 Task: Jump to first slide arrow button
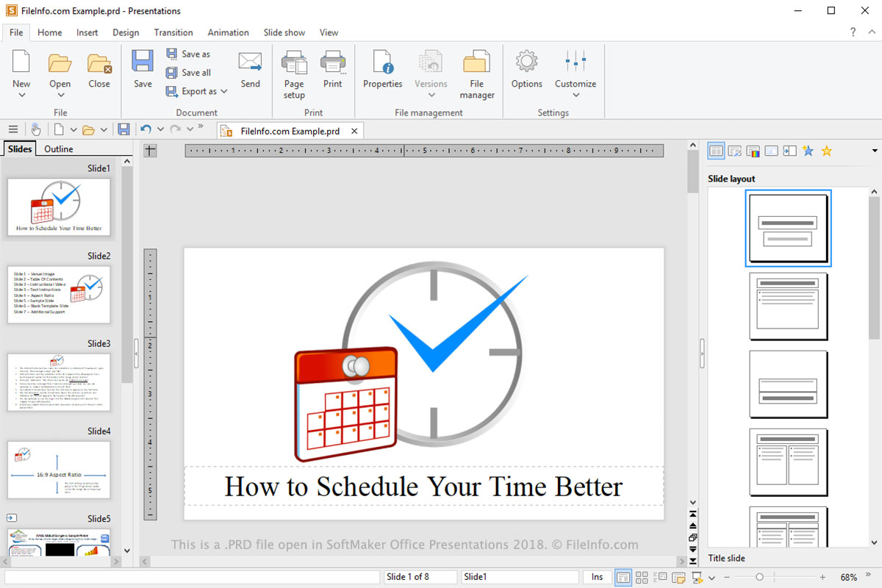click(692, 514)
